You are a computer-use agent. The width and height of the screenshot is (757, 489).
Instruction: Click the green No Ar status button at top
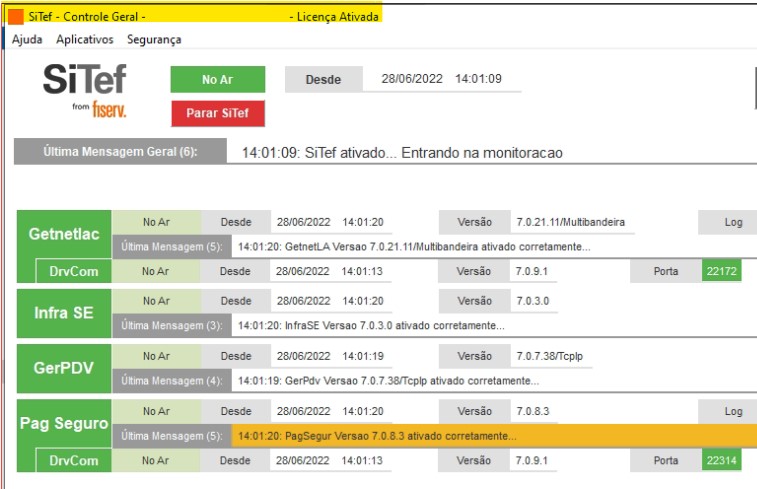click(218, 79)
